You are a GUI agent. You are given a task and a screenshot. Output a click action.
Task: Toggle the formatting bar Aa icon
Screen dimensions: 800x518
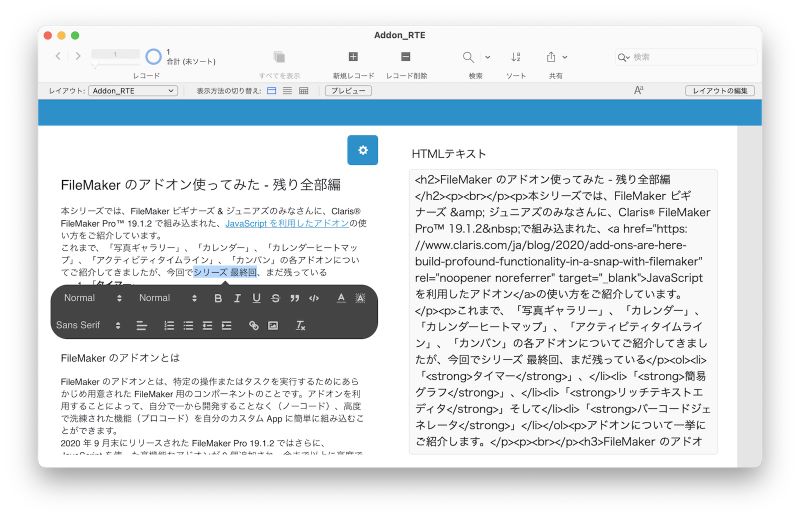[x=638, y=90]
